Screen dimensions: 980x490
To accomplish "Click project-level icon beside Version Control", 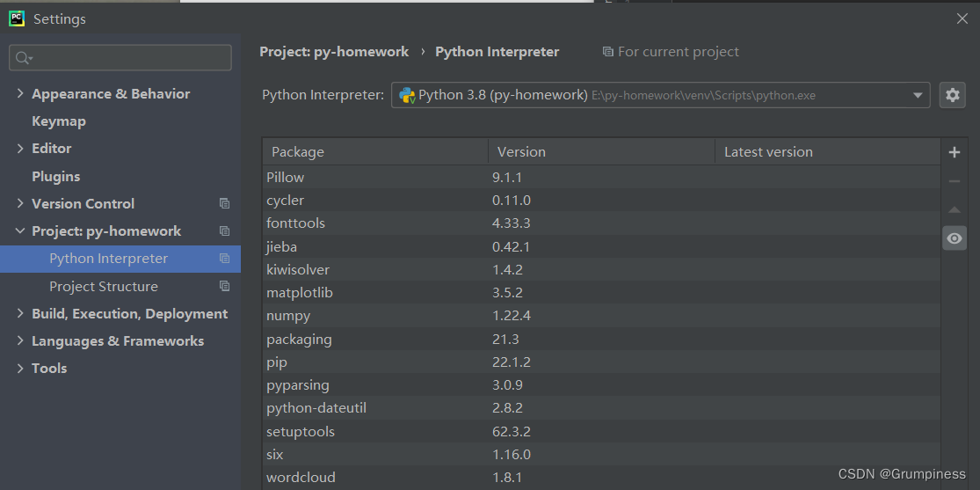I will 224,203.
